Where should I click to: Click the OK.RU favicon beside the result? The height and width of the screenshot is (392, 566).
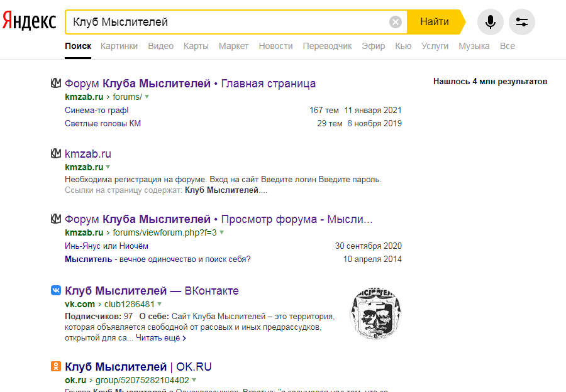tap(55, 366)
